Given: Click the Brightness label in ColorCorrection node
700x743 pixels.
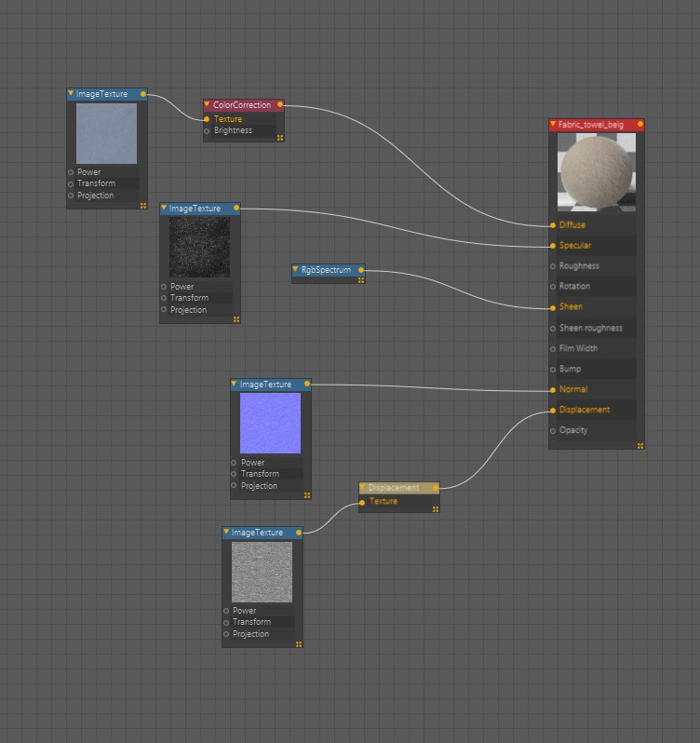Looking at the screenshot, I should click(233, 130).
